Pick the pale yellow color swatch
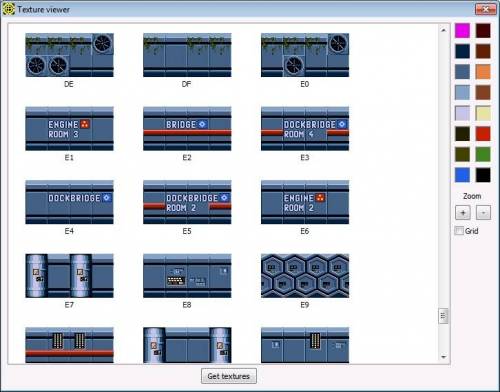 coord(483,113)
